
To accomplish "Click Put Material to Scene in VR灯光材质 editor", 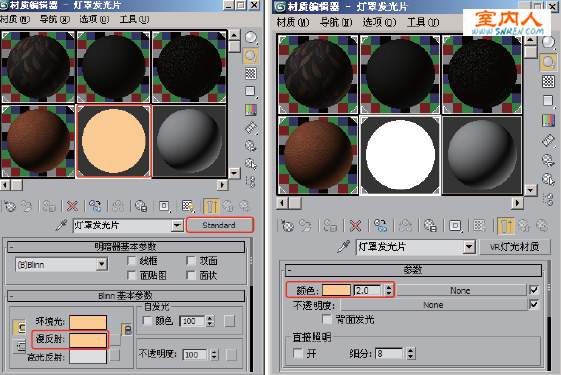I will [x=306, y=226].
